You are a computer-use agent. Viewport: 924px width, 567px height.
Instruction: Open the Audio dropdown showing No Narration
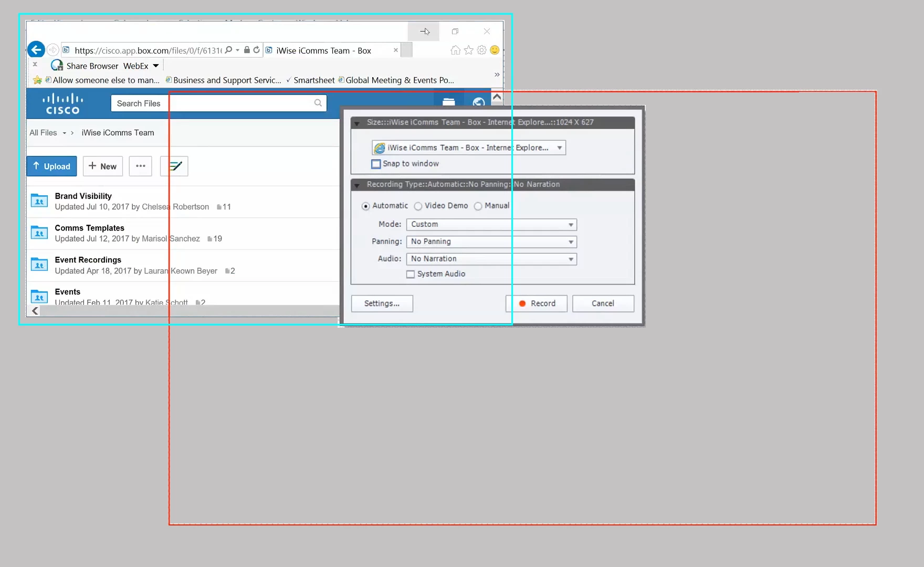[491, 259]
